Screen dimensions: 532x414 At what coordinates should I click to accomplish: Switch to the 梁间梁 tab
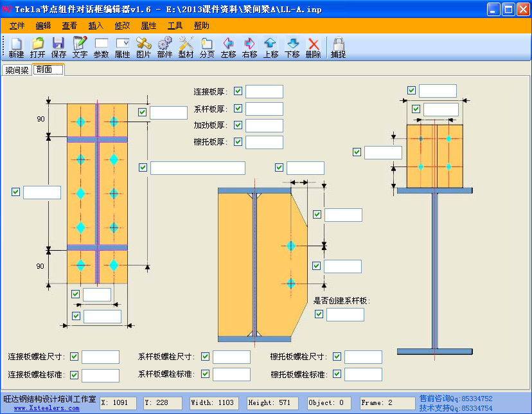click(17, 70)
